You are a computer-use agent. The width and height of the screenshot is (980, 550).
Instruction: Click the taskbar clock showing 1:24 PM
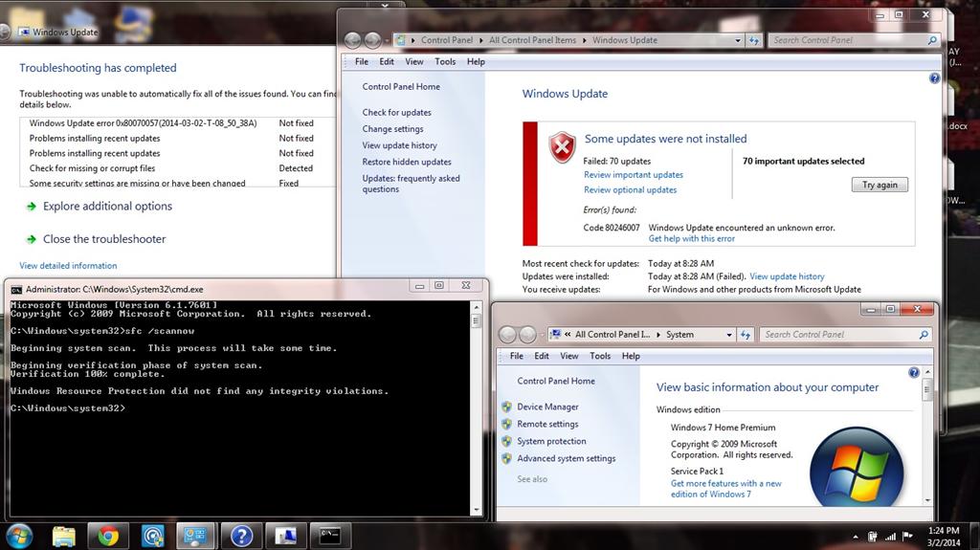(943, 537)
